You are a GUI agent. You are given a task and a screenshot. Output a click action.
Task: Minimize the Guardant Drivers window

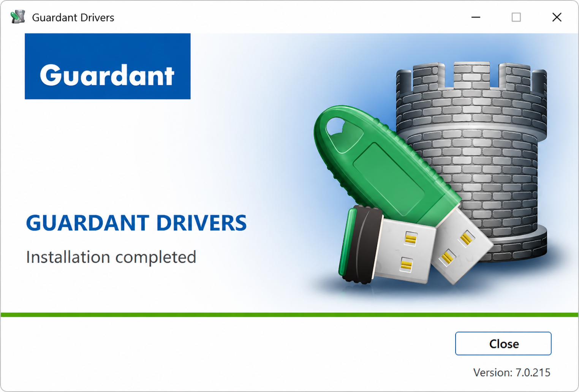(476, 17)
